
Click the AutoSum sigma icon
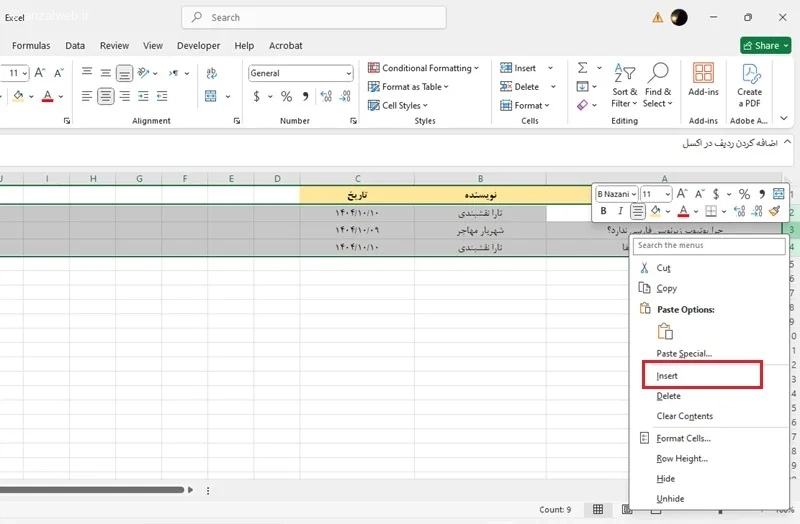(x=583, y=67)
